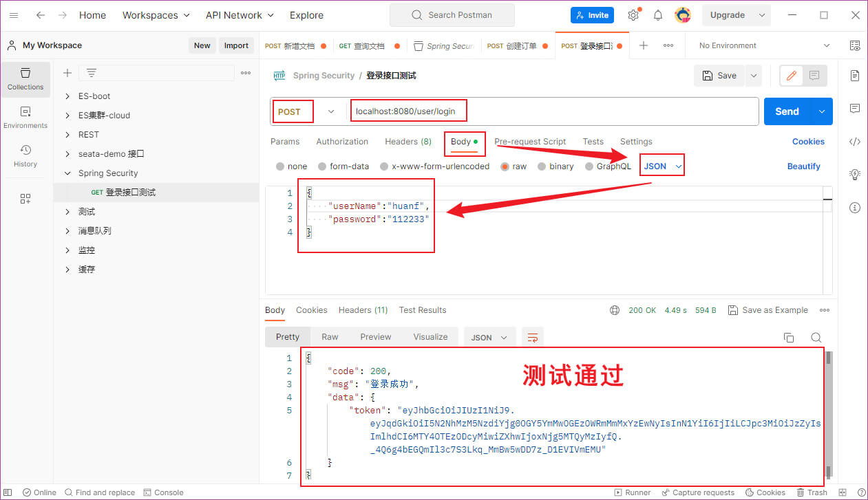Screen dimensions: 868x500
Task: Open the Console in status bar
Action: pyautogui.click(x=163, y=492)
